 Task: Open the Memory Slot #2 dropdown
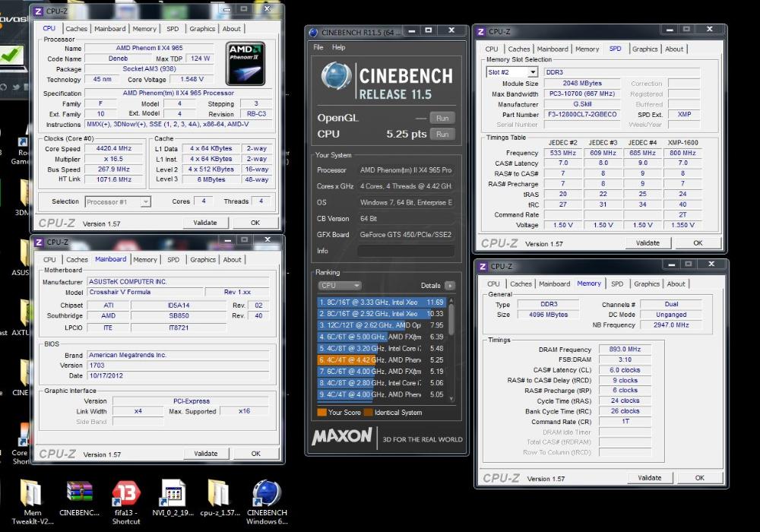click(533, 72)
